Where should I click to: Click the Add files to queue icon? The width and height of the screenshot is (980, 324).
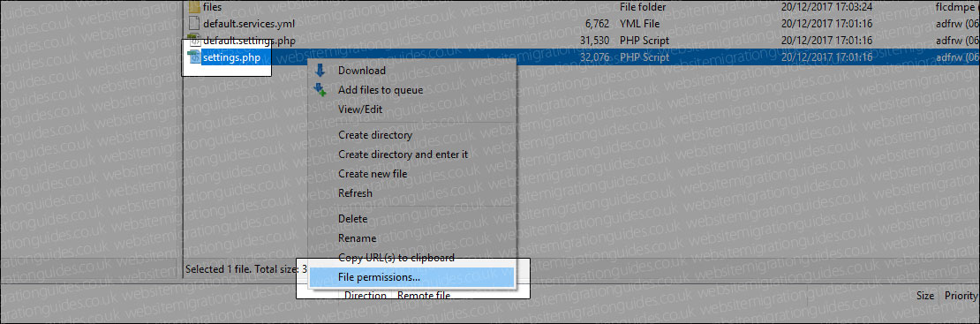pos(320,89)
